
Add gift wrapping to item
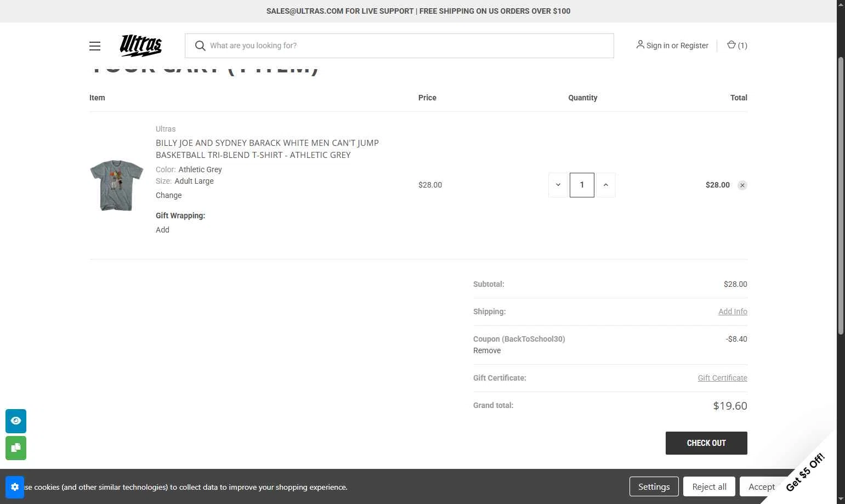pos(162,230)
